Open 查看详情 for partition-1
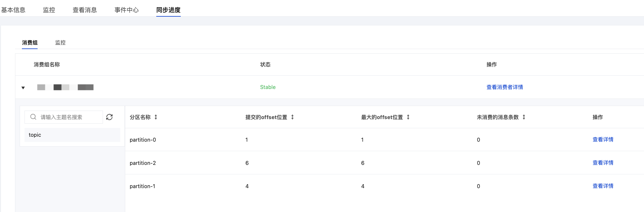Screen dimensions: 644x212 (x=603, y=186)
